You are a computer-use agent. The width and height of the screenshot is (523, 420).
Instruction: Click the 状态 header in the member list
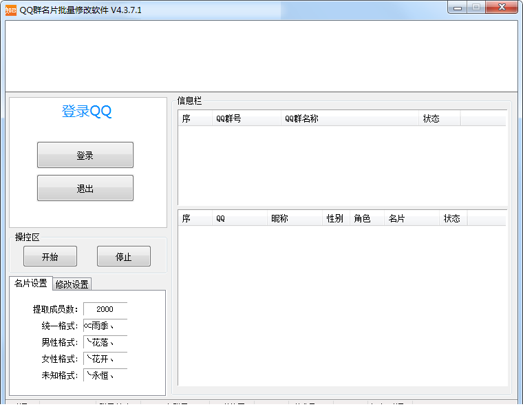453,218
